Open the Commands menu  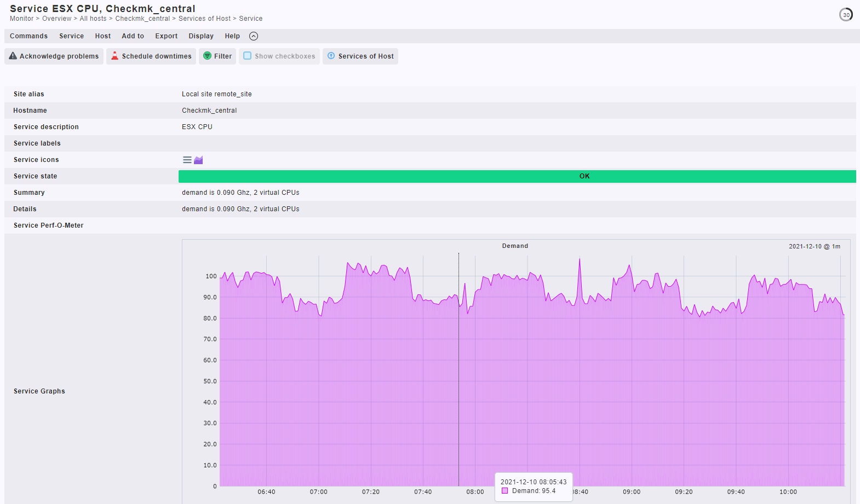[28, 36]
